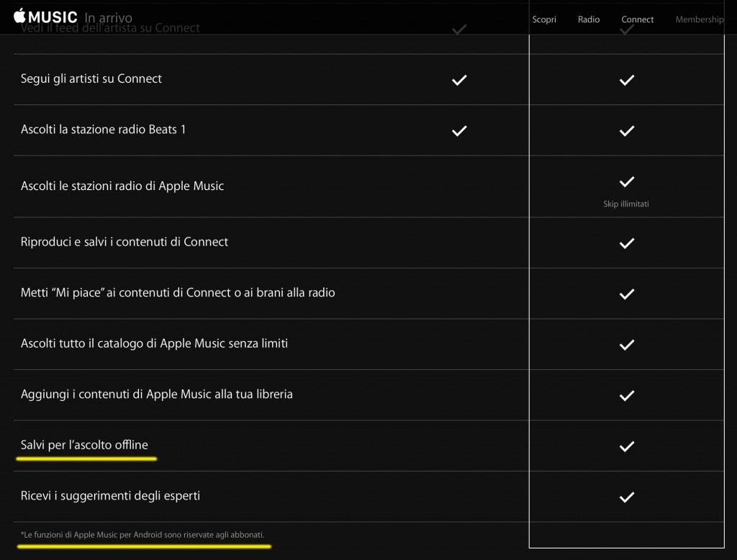This screenshot has height=560, width=737.
Task: Open the Membership tab
Action: [x=699, y=19]
